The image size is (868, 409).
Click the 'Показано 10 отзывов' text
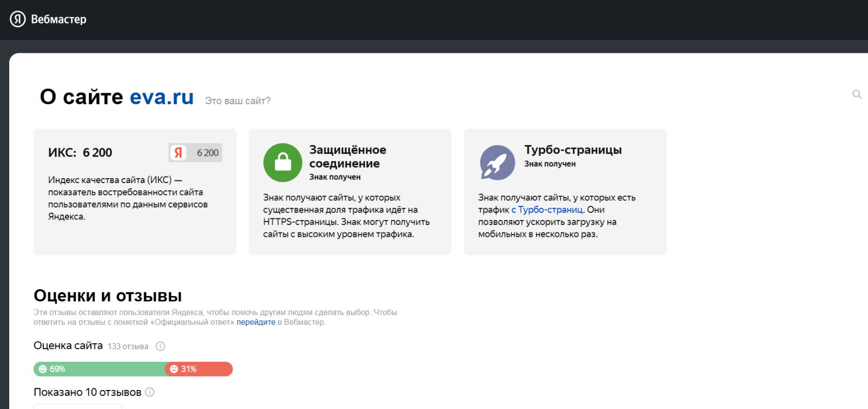tap(87, 392)
